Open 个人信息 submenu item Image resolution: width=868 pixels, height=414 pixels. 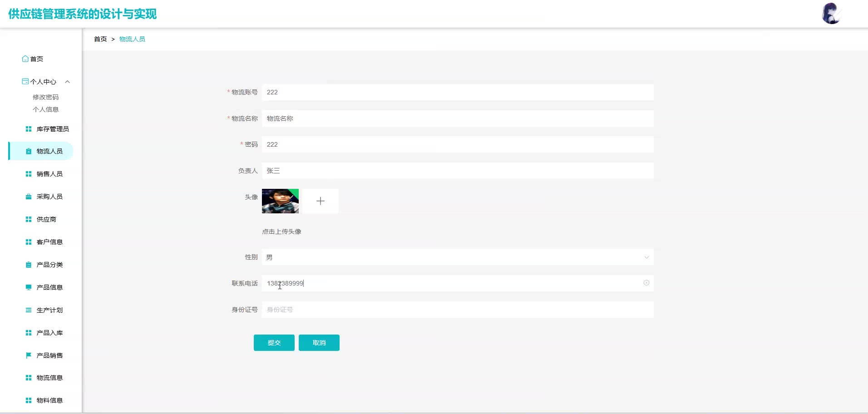point(46,109)
